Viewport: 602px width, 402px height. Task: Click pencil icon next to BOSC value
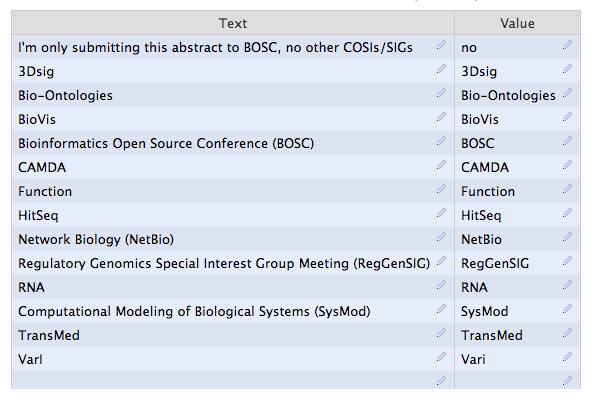tap(567, 142)
